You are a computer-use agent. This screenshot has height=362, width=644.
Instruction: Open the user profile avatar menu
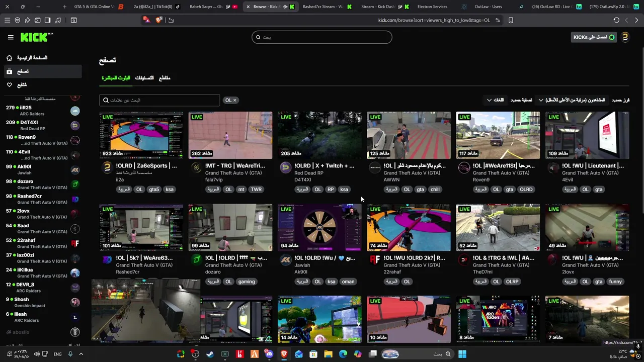coord(625,37)
